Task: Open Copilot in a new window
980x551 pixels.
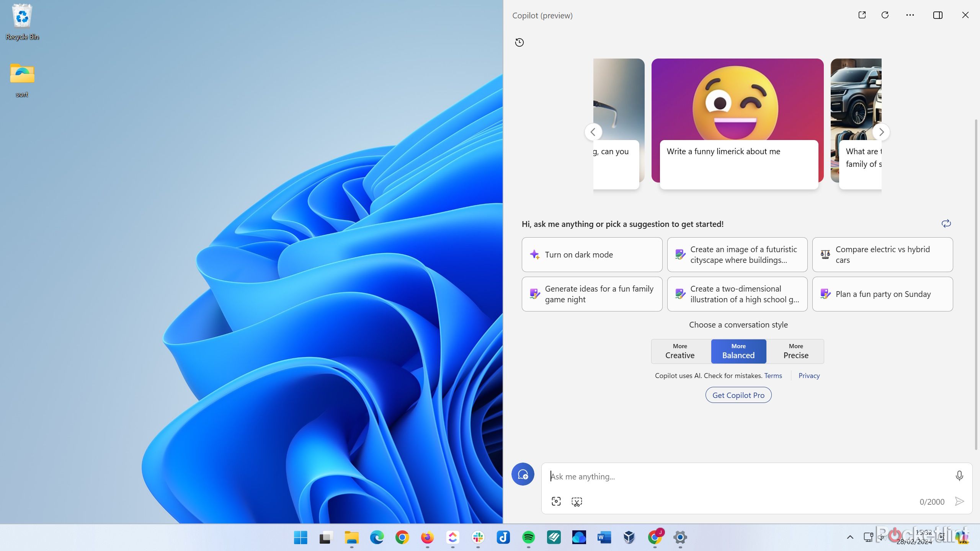Action: coord(862,15)
